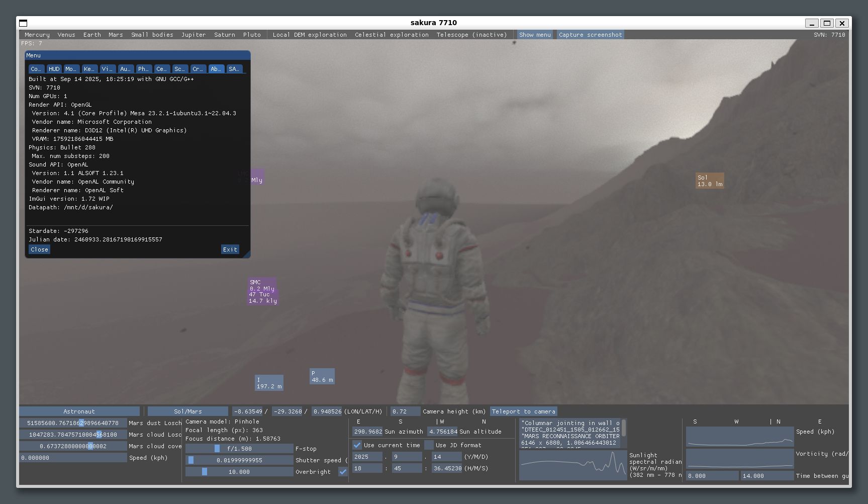Open the Jupiter menu
Viewport: 868px width, 504px height.
194,35
